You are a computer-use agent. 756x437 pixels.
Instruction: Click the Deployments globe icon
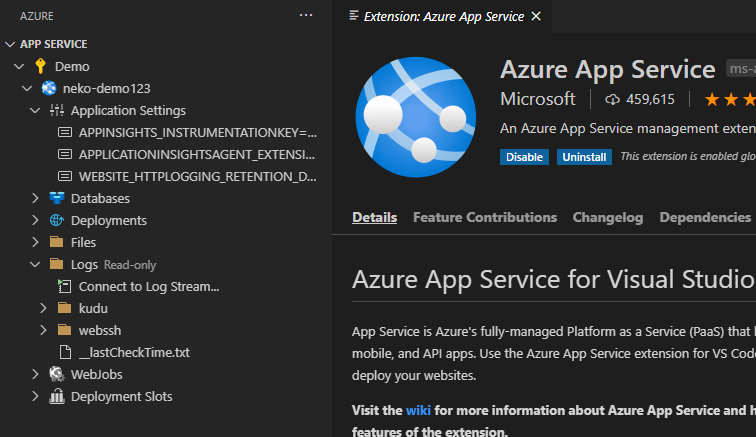[x=56, y=220]
